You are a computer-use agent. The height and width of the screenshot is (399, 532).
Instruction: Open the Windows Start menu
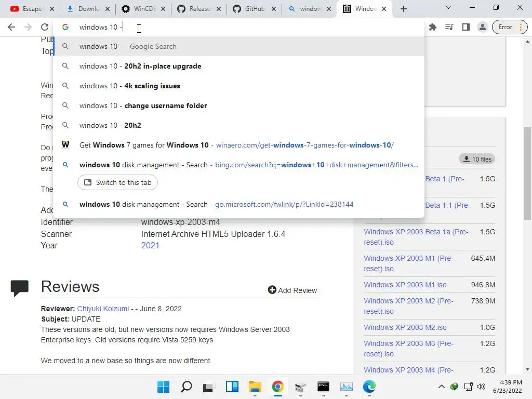click(163, 387)
